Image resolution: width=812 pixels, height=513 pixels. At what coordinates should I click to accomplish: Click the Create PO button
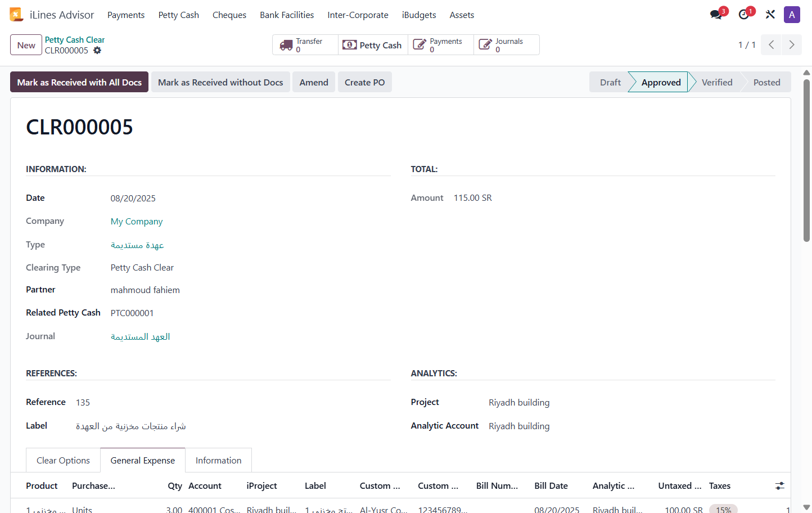(x=365, y=82)
